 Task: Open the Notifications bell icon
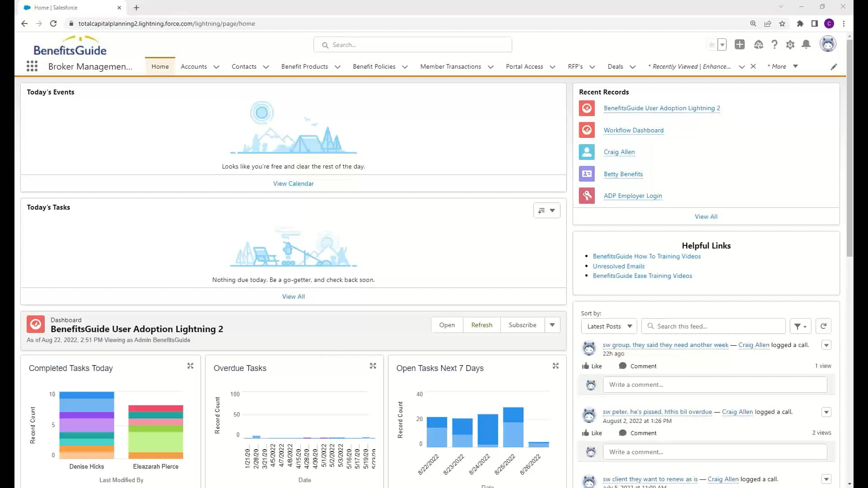(x=806, y=44)
